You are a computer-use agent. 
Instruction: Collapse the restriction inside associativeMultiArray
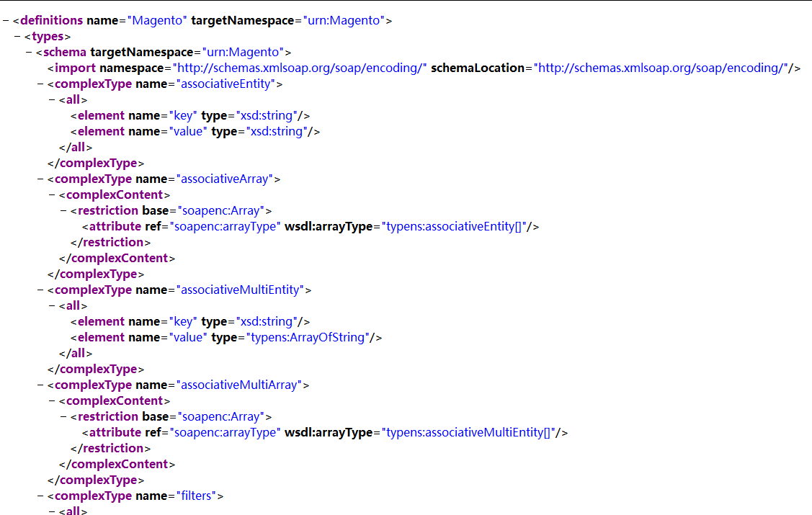tap(63, 417)
